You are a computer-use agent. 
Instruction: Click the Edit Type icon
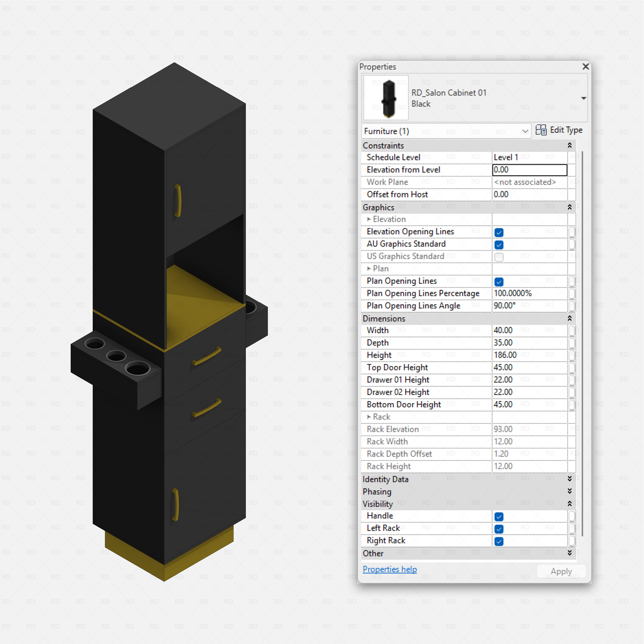click(541, 130)
